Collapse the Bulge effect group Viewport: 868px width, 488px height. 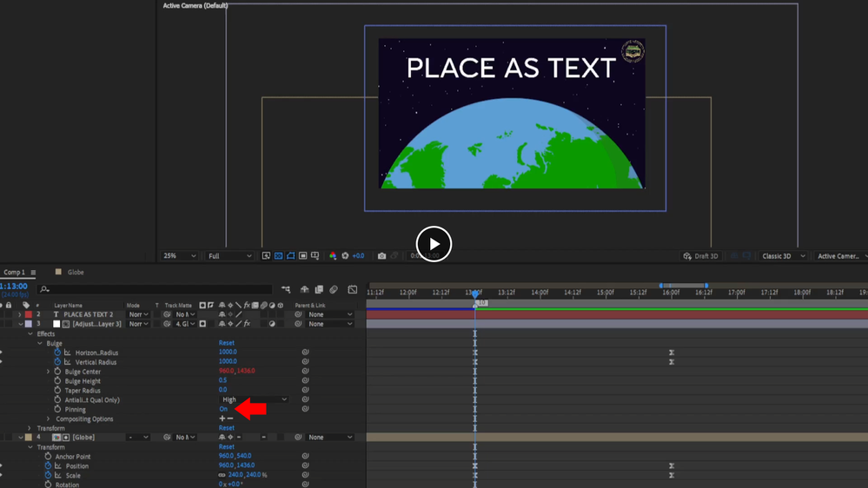[39, 343]
